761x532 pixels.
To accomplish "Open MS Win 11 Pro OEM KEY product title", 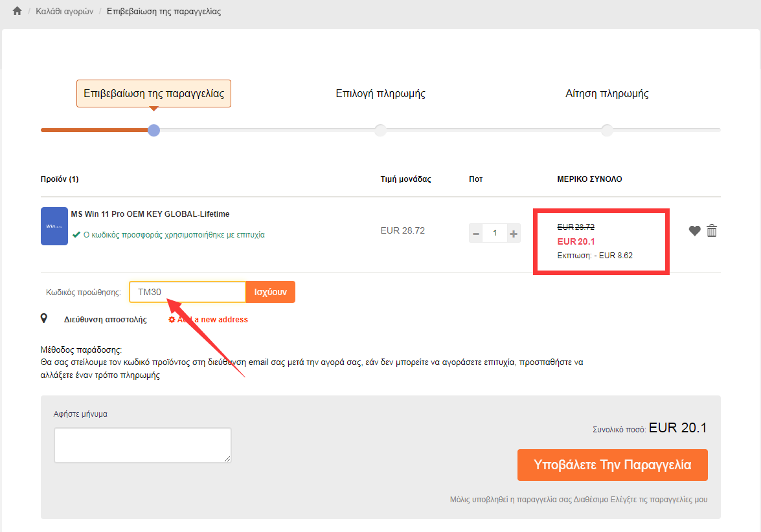I will click(150, 214).
